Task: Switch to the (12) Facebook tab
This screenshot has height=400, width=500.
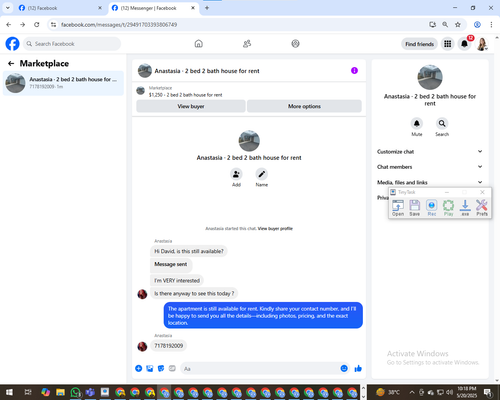Action: tap(60, 8)
